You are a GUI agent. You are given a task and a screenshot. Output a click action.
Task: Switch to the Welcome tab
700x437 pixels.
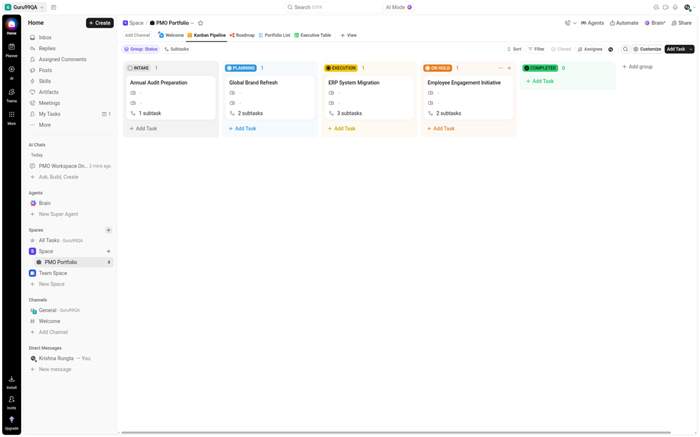coord(171,35)
